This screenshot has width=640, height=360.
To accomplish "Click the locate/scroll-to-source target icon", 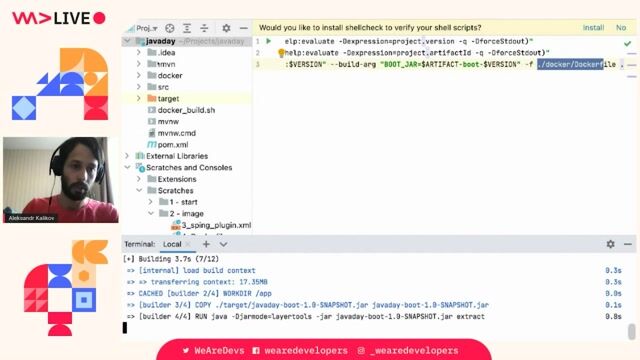I will (170, 28).
